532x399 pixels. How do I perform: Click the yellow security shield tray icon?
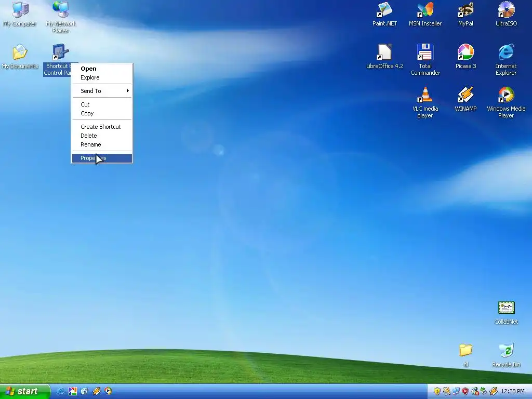pos(437,391)
